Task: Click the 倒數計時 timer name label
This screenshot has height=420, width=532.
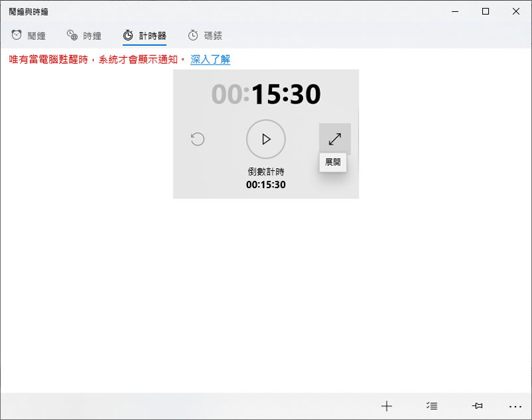Action: [266, 171]
